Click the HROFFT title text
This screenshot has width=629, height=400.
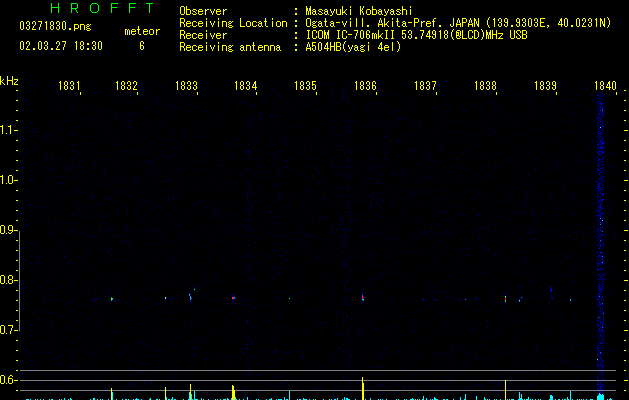pos(102,8)
